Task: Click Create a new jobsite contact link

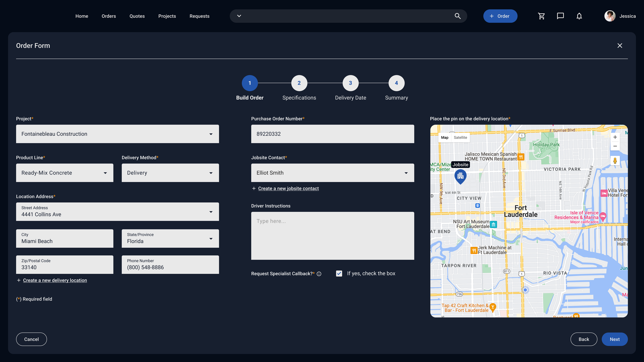Action: pyautogui.click(x=288, y=188)
